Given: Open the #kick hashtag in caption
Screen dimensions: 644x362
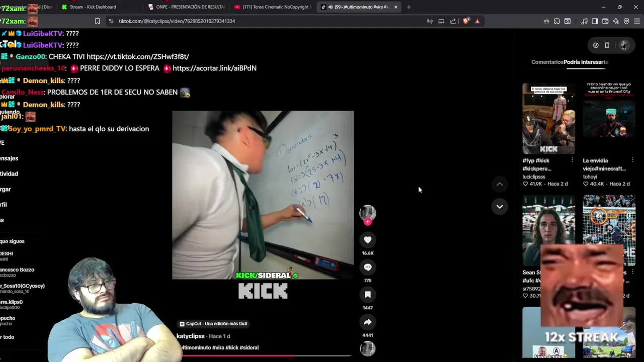Looking at the screenshot, I should click(231, 347).
